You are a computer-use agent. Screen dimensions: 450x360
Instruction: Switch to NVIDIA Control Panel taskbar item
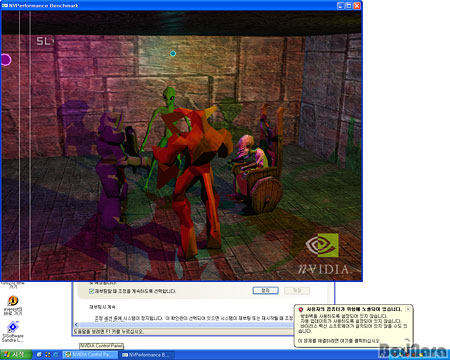pos(90,355)
